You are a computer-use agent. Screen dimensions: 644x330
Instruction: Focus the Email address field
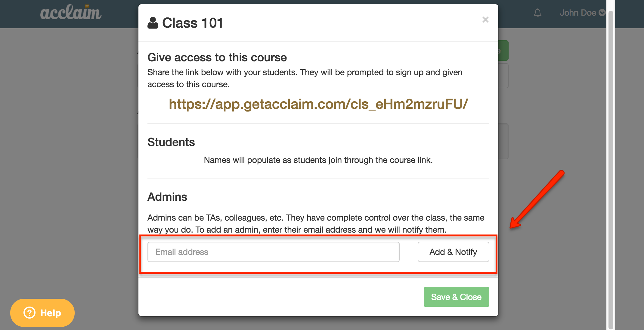point(273,252)
